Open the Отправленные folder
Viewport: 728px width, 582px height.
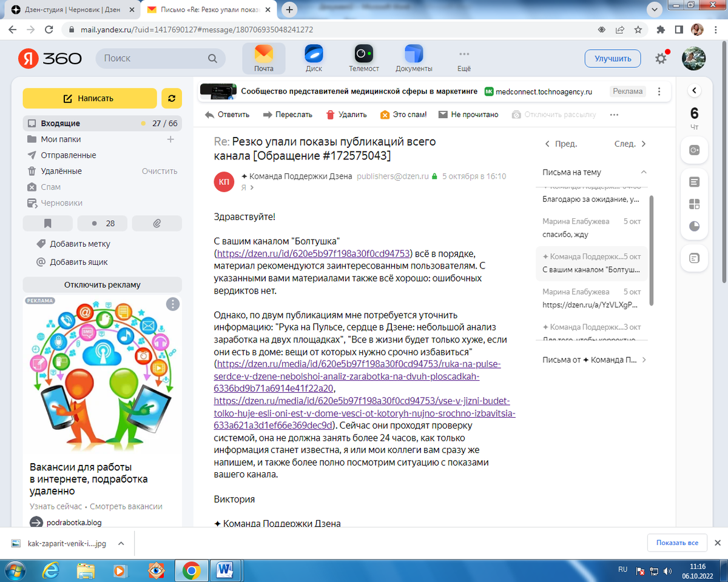(68, 155)
